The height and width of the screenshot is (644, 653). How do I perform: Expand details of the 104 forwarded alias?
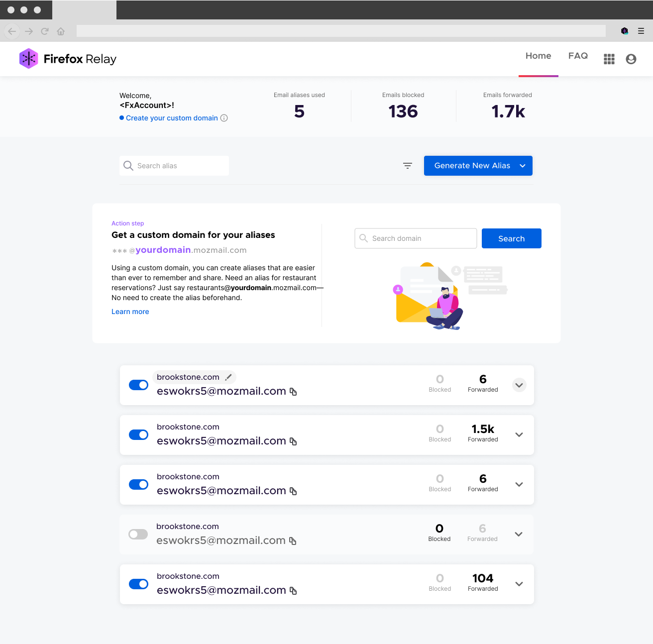click(519, 584)
